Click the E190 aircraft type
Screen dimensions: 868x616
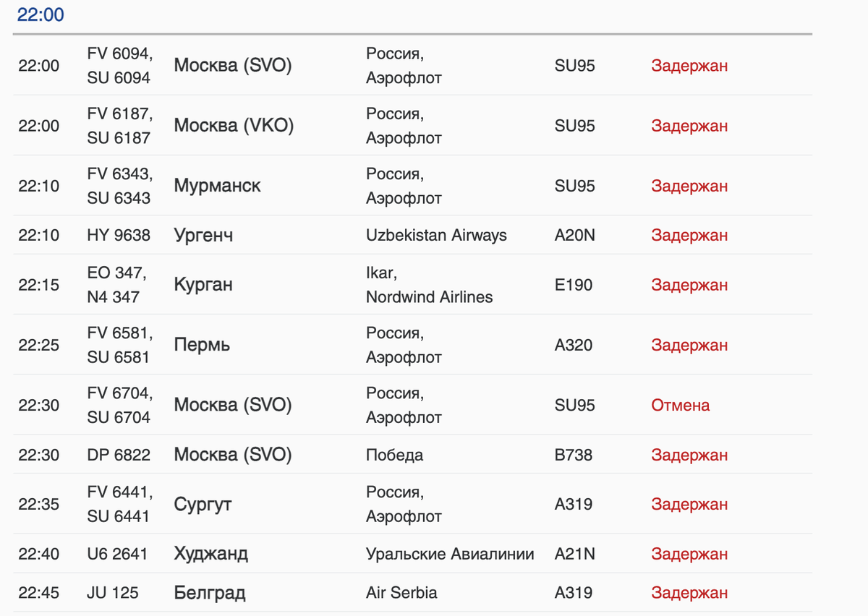[x=574, y=285]
